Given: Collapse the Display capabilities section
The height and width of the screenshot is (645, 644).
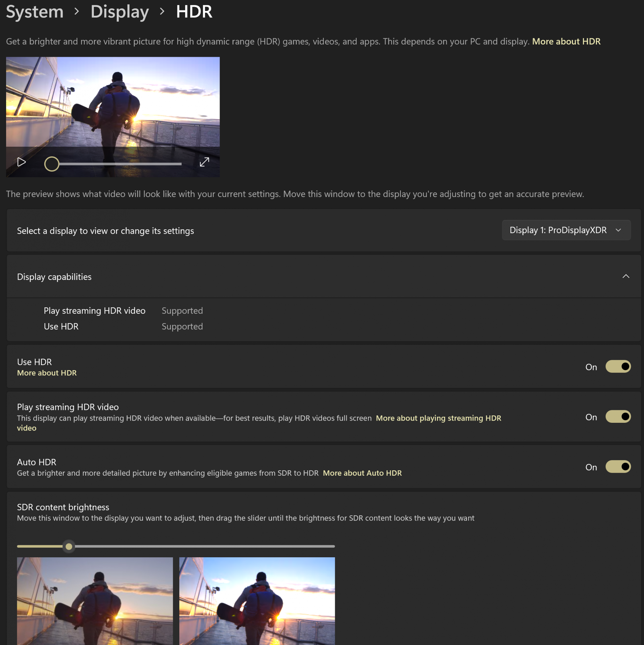Looking at the screenshot, I should pyautogui.click(x=626, y=276).
